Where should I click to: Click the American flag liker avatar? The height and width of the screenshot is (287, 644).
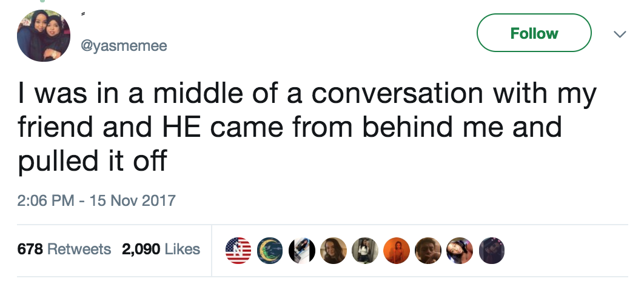pos(237,249)
